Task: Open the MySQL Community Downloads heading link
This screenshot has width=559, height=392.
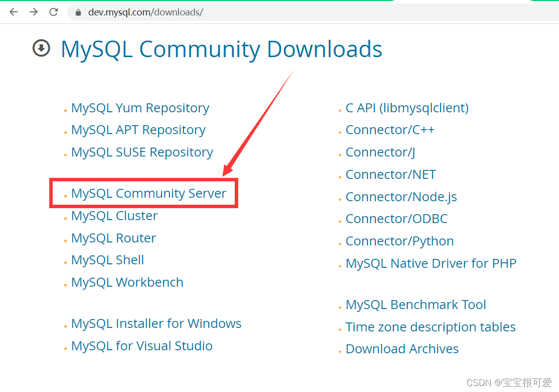Action: tap(221, 49)
